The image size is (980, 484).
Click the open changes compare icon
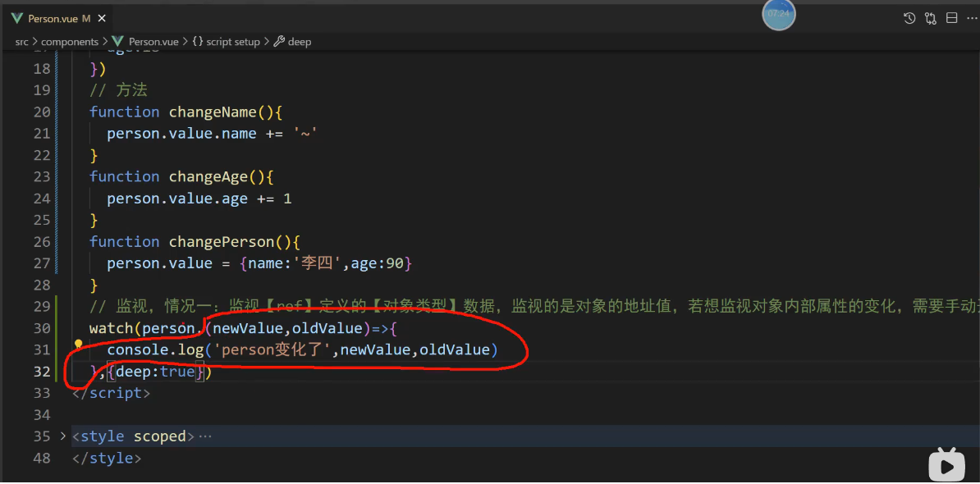931,18
